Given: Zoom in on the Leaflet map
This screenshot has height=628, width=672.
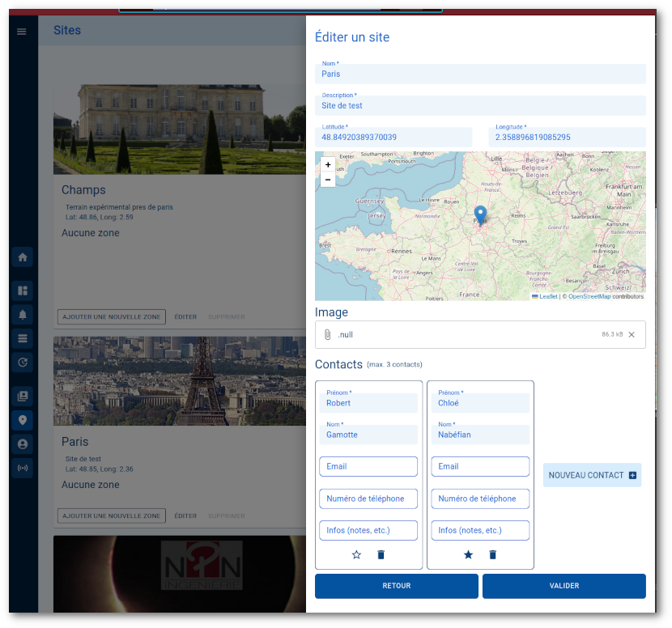Looking at the screenshot, I should [x=328, y=164].
